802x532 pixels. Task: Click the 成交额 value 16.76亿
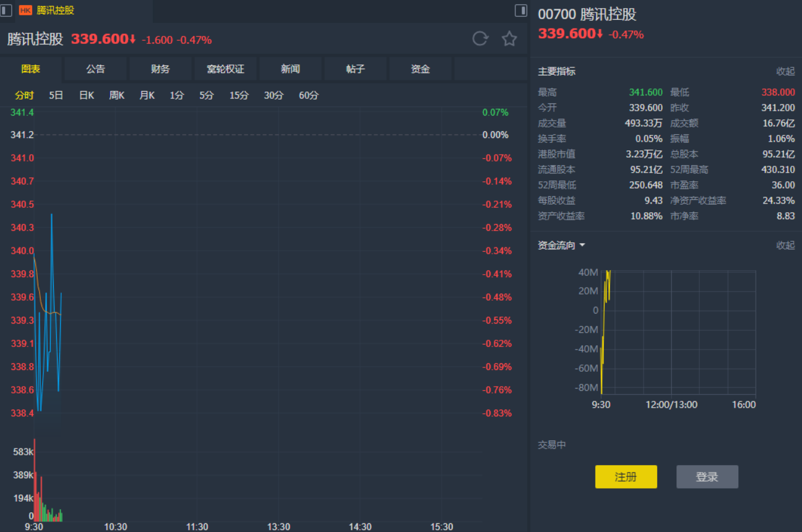tap(778, 123)
